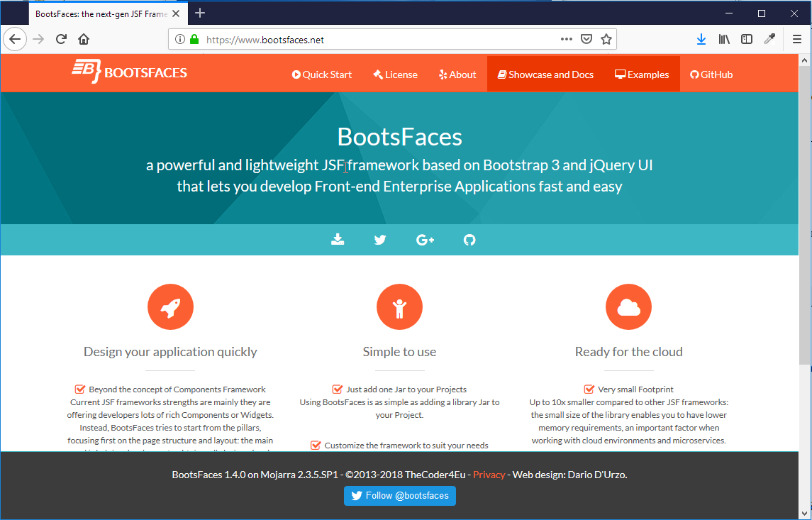Click the person circle icon above Simple to use
The height and width of the screenshot is (520, 812).
[x=399, y=306]
